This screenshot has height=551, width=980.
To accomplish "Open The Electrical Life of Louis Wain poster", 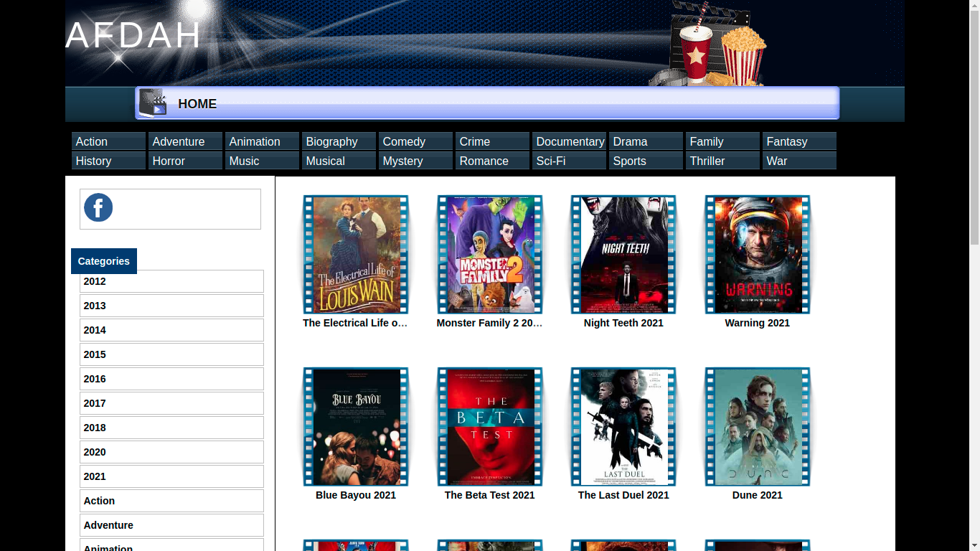I will (356, 255).
